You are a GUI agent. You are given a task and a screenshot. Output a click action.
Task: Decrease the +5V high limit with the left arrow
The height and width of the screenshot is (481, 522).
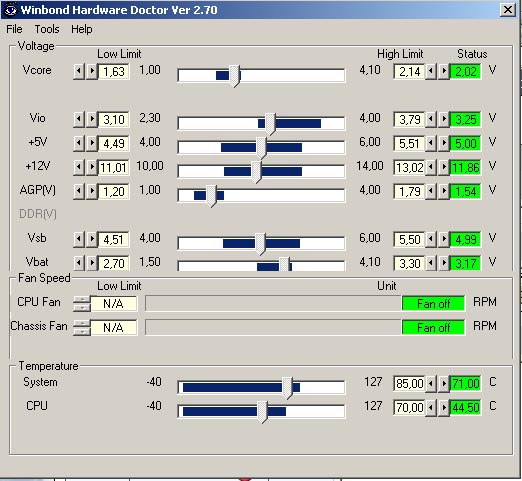(431, 143)
